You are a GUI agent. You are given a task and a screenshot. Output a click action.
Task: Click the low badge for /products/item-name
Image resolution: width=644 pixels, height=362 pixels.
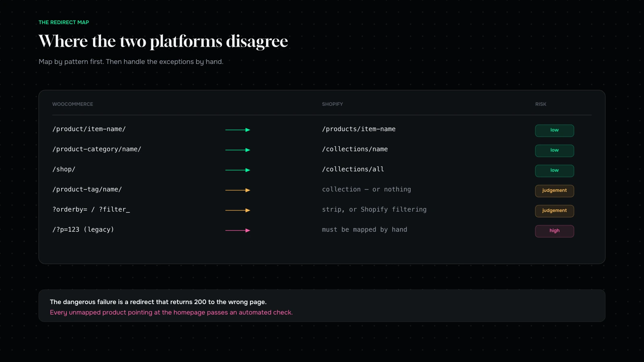(554, 130)
